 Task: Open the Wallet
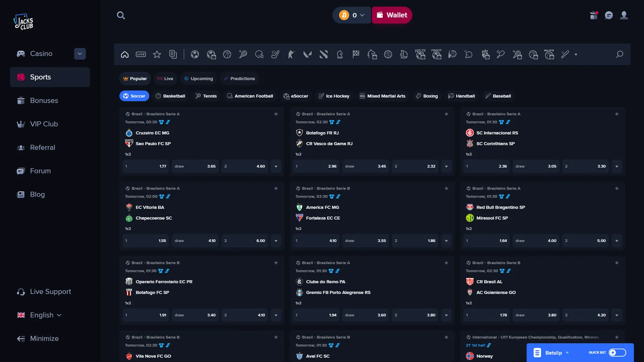[x=392, y=15]
